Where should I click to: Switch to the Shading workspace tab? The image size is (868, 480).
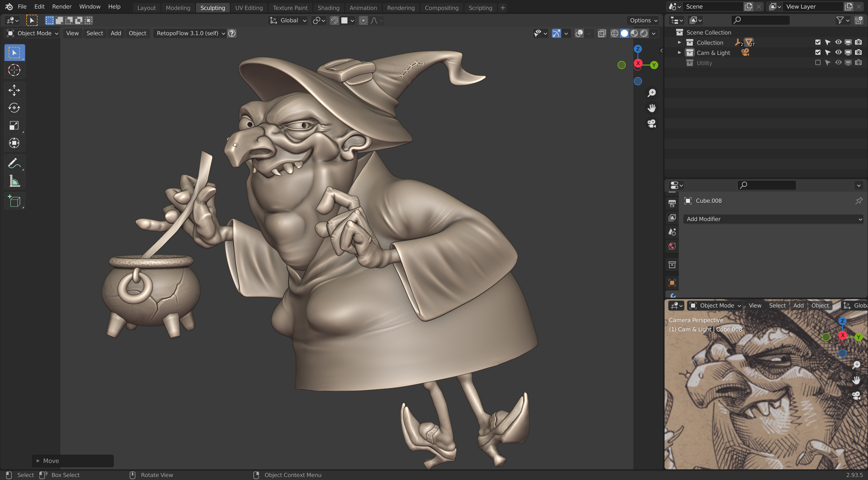[x=328, y=8]
